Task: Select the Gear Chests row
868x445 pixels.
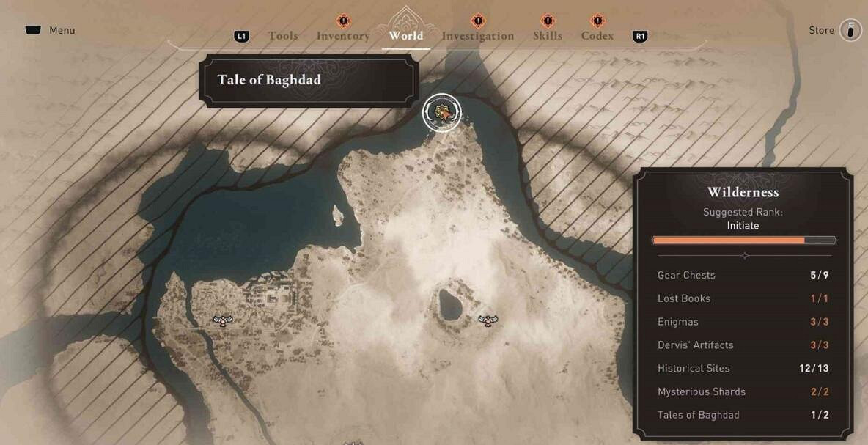Action: click(743, 275)
